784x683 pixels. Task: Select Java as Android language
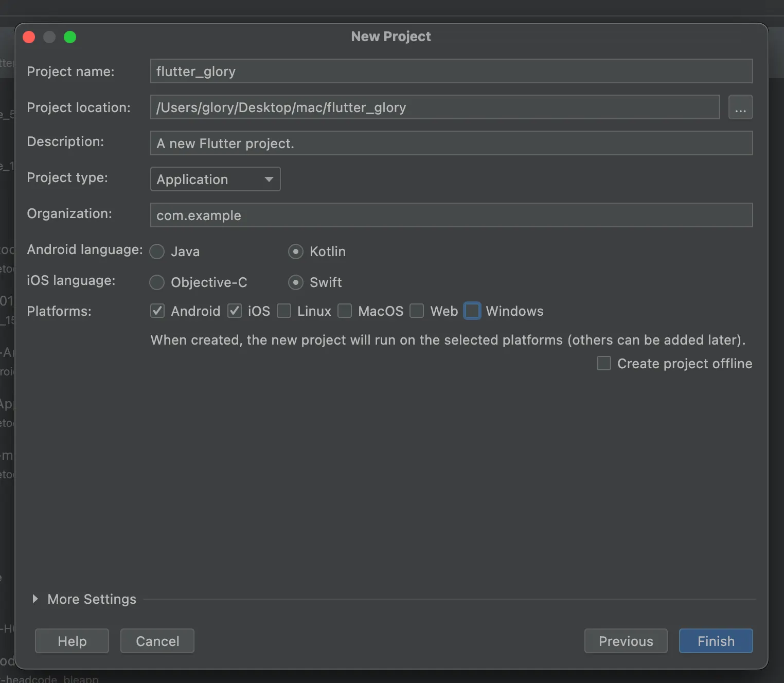(157, 251)
